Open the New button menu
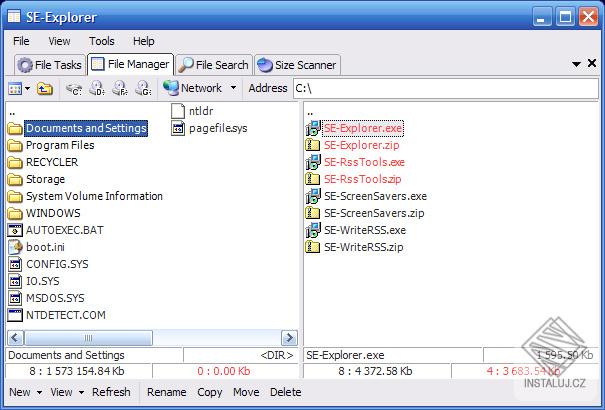The height and width of the screenshot is (410, 605). pos(20,392)
